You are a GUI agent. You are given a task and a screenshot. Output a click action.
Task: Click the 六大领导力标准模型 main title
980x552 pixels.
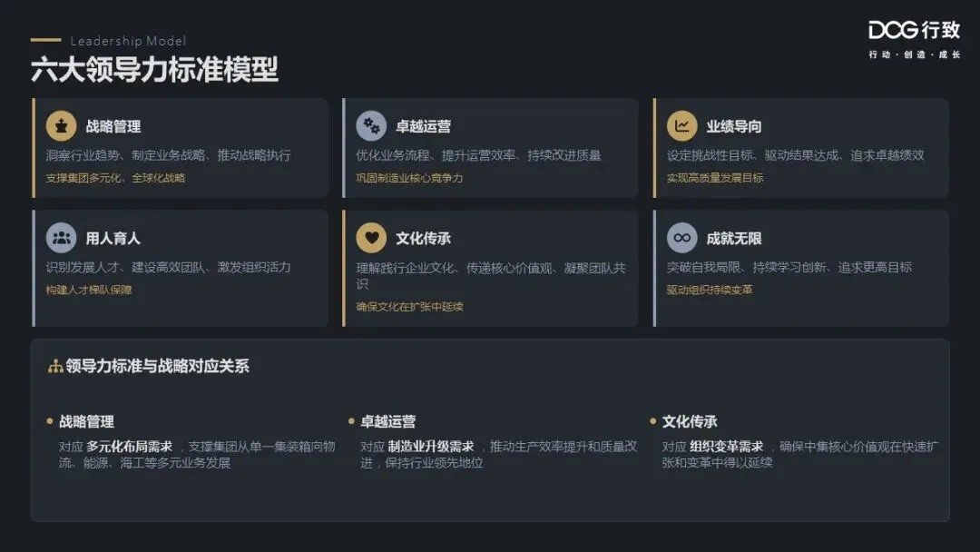154,69
